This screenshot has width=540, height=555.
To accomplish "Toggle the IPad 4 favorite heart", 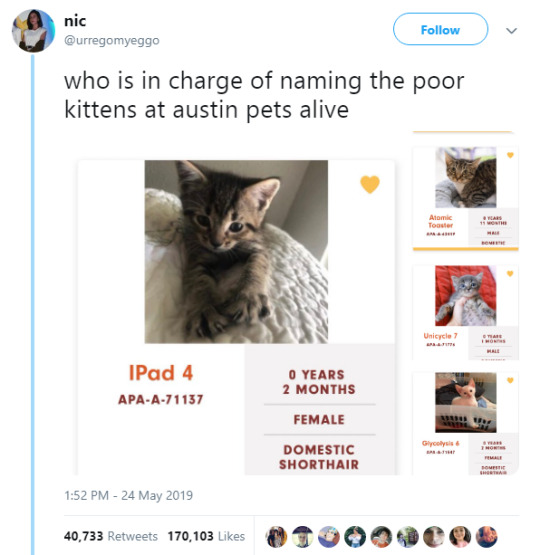I will tap(370, 184).
